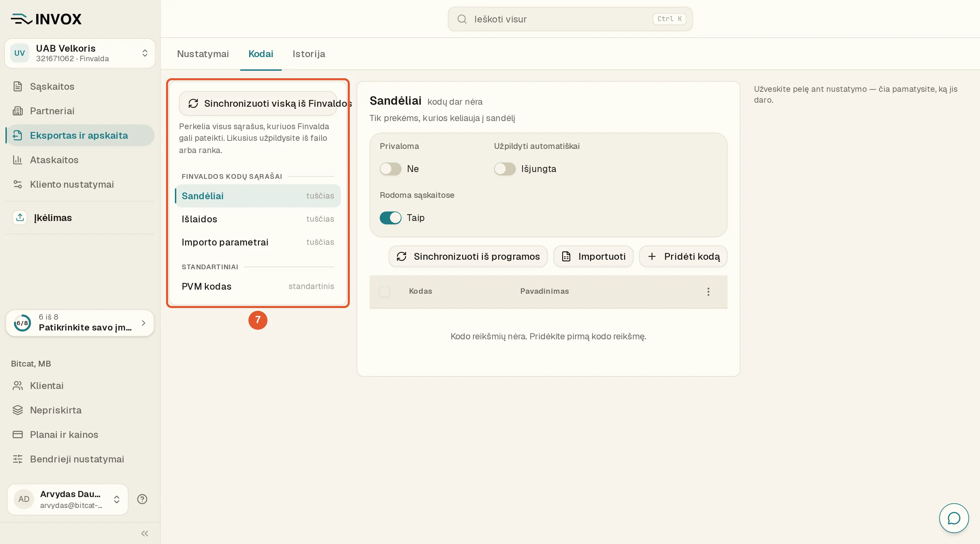Click the Kodas column header

coord(420,291)
